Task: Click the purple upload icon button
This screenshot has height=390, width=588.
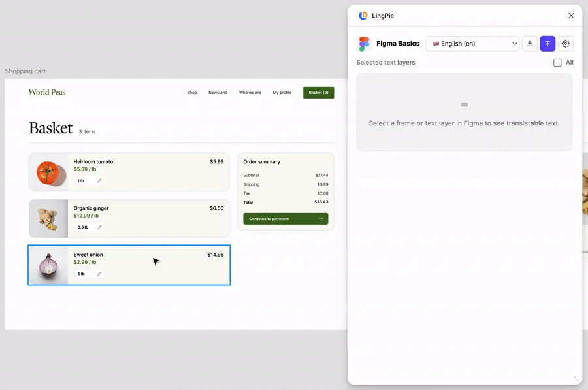Action: coord(547,44)
